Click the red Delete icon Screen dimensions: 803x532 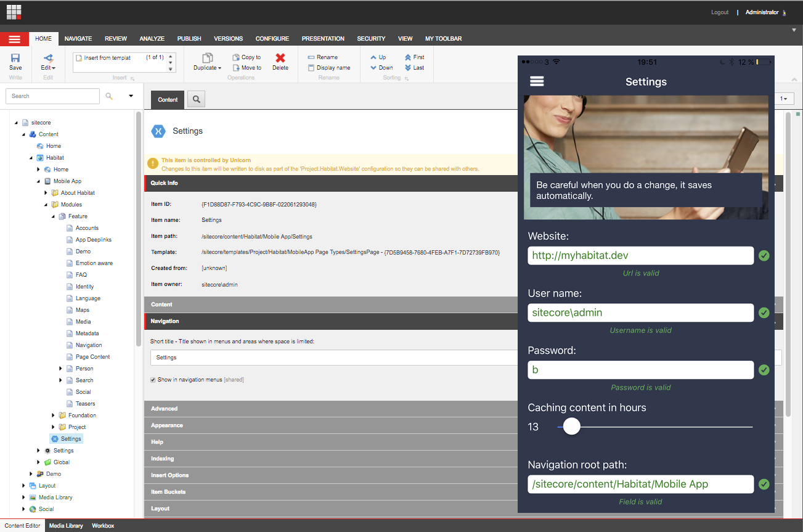280,58
